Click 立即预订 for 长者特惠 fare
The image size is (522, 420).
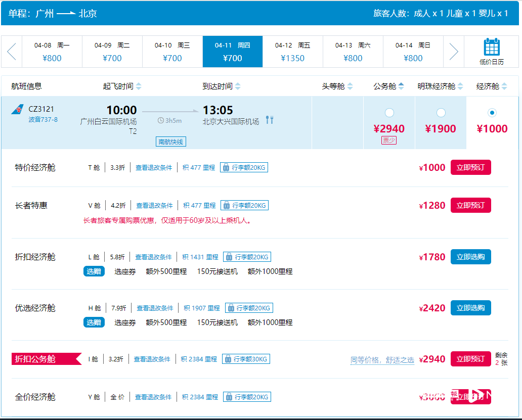[x=470, y=205]
